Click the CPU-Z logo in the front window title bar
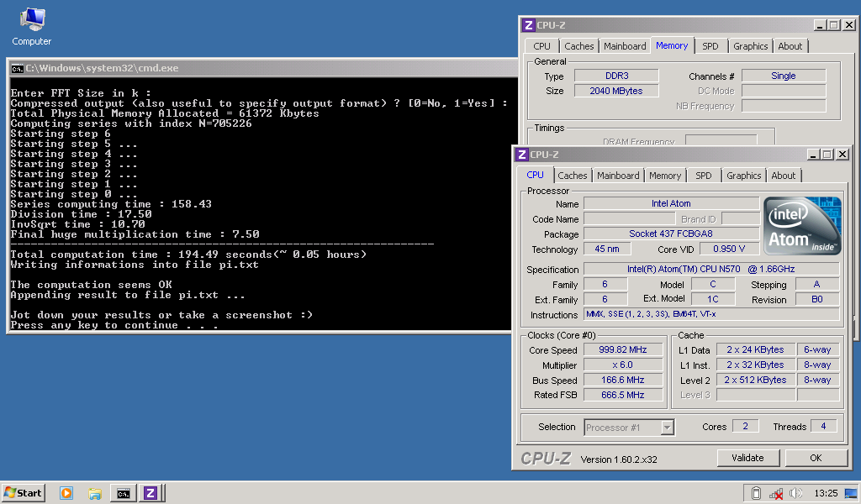Screen dimensions: 861x504 click(521, 155)
